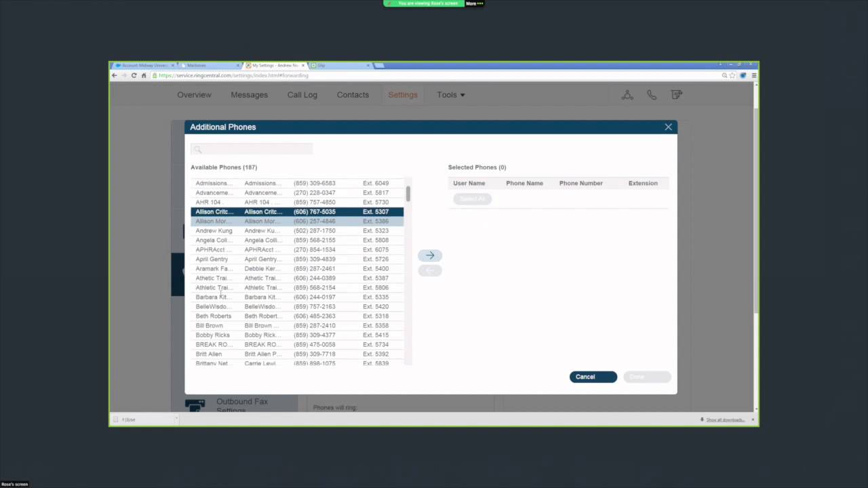Open 'More' options in screen sharing bar

(x=474, y=3)
